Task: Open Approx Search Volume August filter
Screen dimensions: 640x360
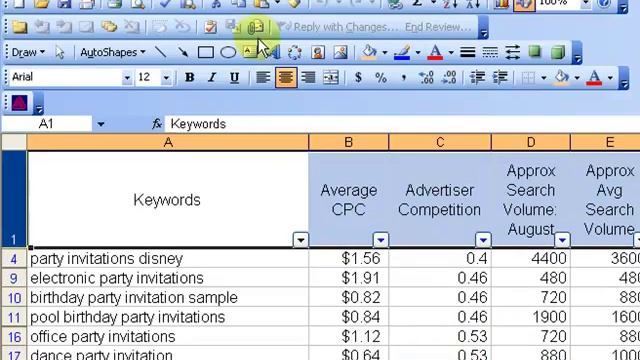Action: tap(562, 240)
